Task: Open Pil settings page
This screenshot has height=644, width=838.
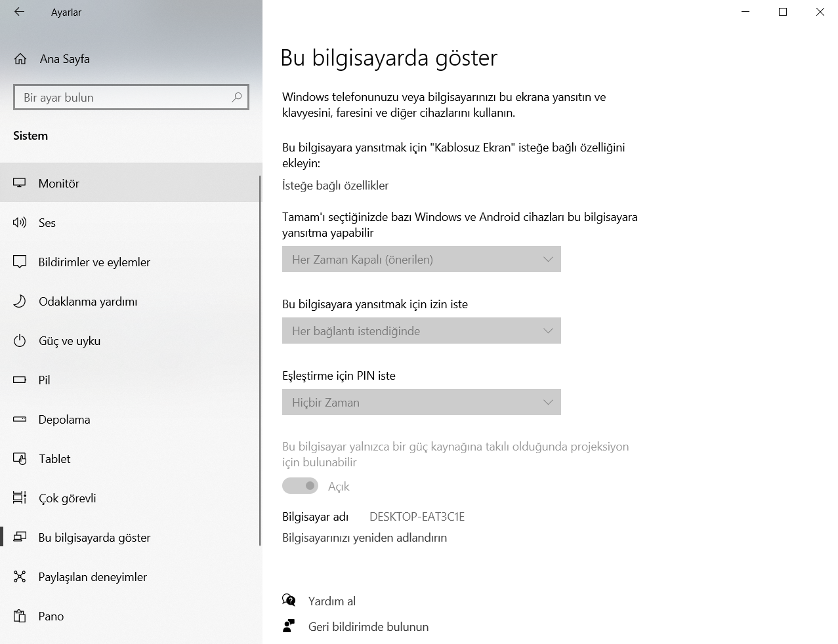Action: click(x=131, y=380)
